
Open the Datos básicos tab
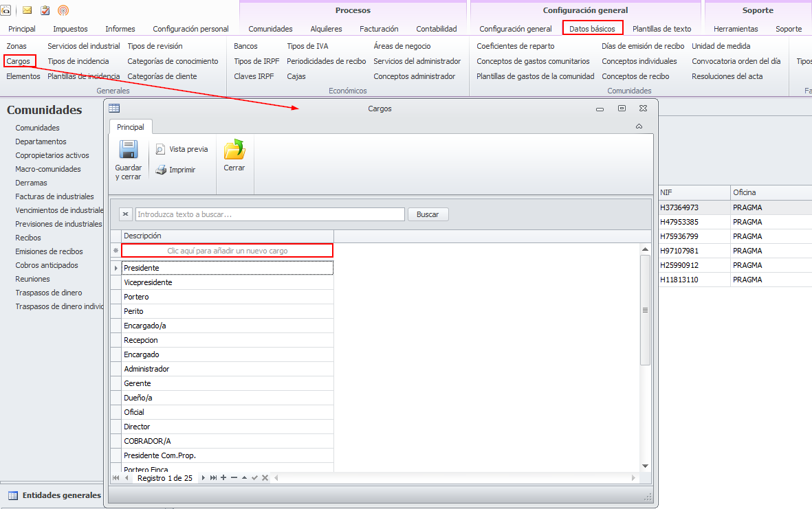tap(593, 29)
